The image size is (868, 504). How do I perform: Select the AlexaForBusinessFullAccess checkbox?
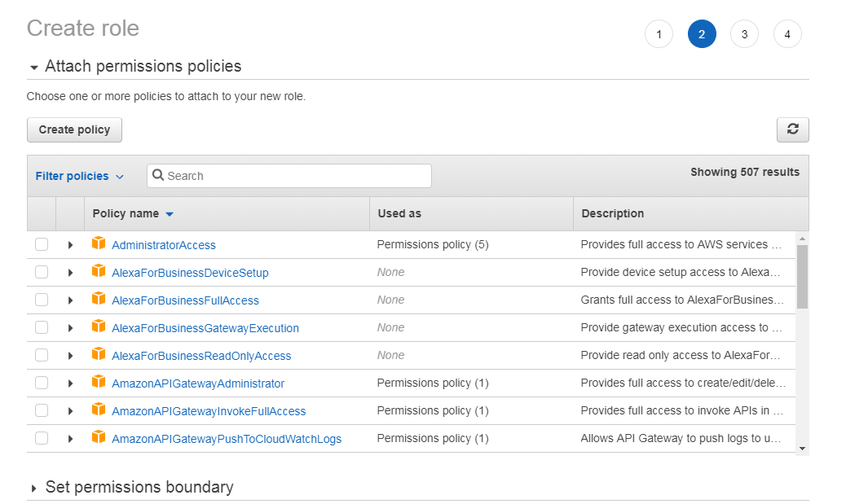(x=42, y=300)
